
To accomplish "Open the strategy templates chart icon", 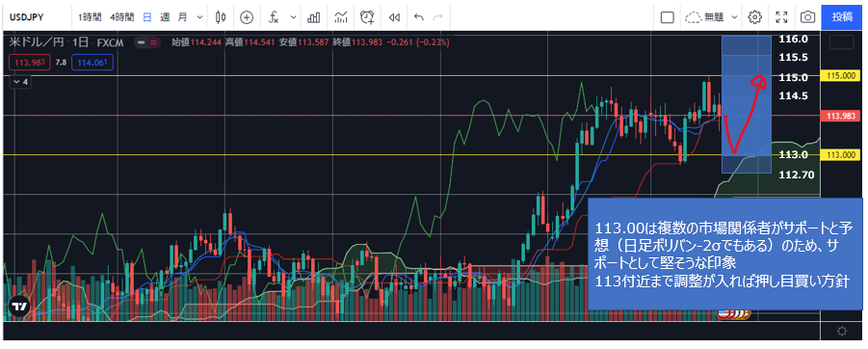I will [x=340, y=17].
